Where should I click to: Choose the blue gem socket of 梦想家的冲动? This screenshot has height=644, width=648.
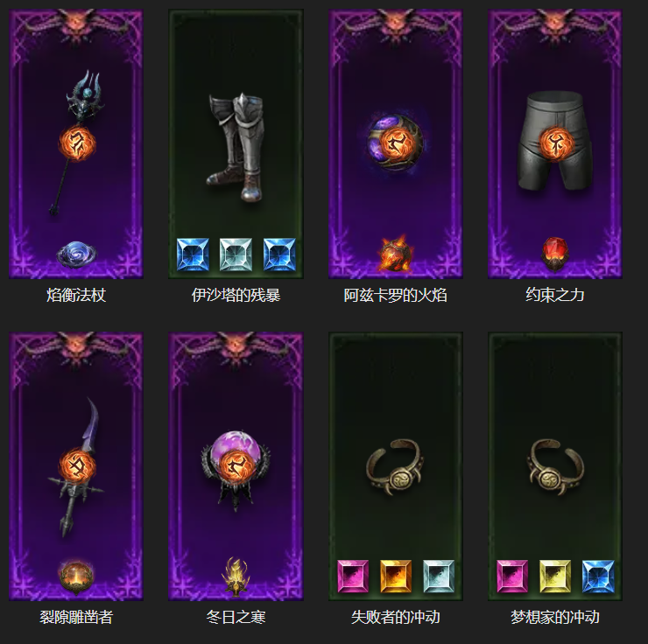pos(598,577)
